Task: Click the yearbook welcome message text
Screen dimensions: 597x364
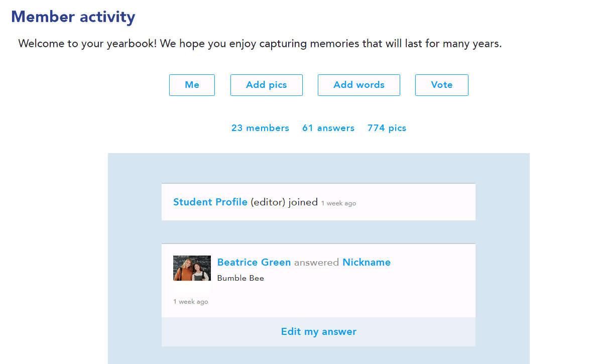Action: (260, 44)
